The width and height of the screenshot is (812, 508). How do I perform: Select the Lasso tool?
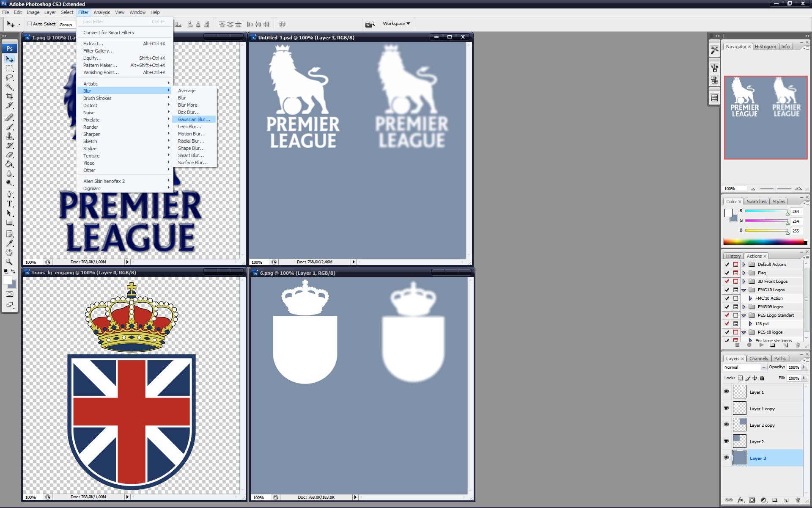pyautogui.click(x=9, y=78)
